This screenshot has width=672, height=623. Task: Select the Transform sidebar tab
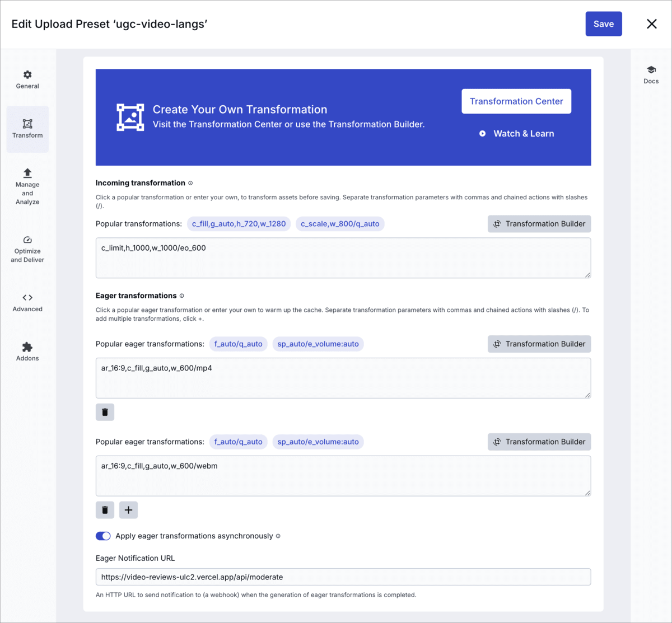point(27,129)
